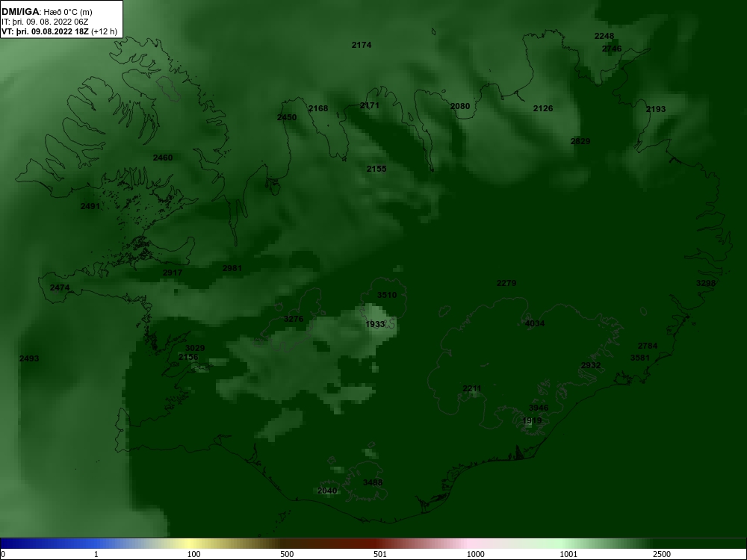
Task: Select the map value 2460
Action: [163, 158]
